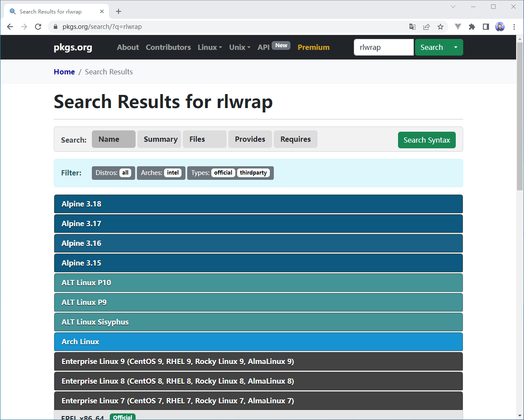Open the Contributors nav item
The image size is (524, 420).
pos(168,47)
